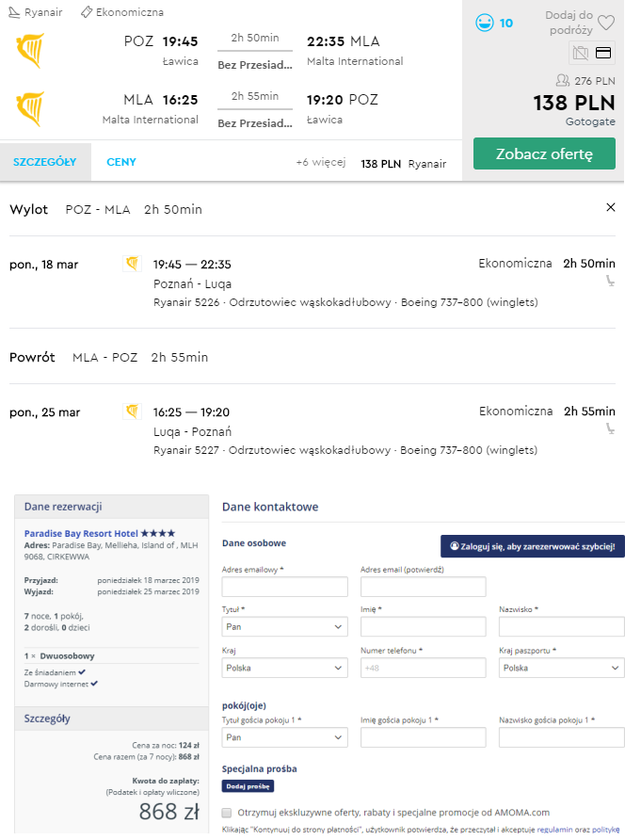The height and width of the screenshot is (840, 625).
Task: Click Ryanair harp logo on POZ departure row
Action: pos(30,50)
